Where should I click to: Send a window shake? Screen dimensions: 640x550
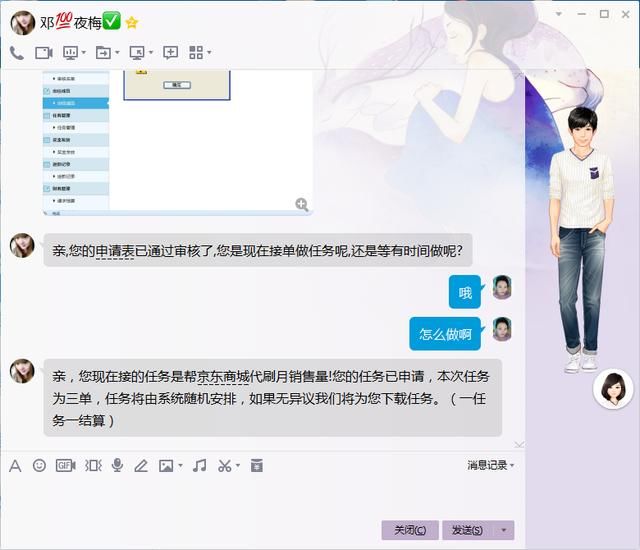pyautogui.click(x=93, y=465)
